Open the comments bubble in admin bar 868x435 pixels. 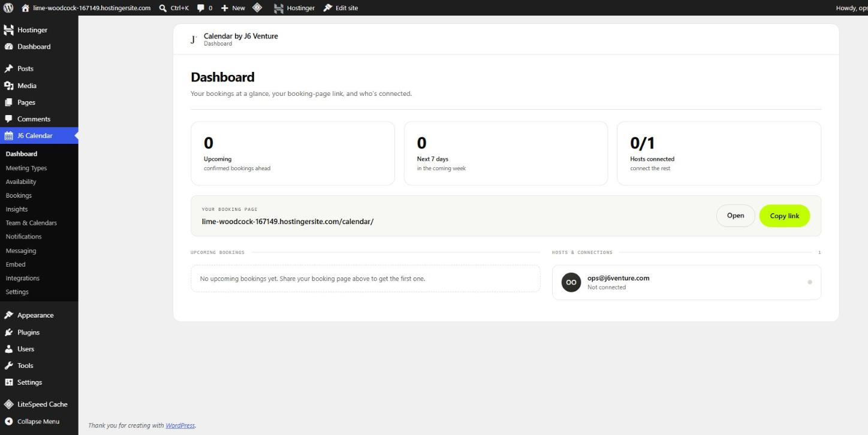(x=200, y=8)
